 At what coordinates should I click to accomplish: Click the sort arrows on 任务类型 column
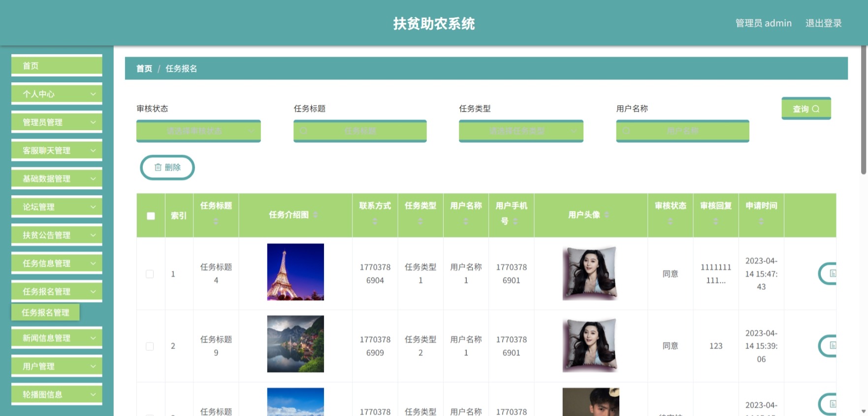(x=420, y=222)
